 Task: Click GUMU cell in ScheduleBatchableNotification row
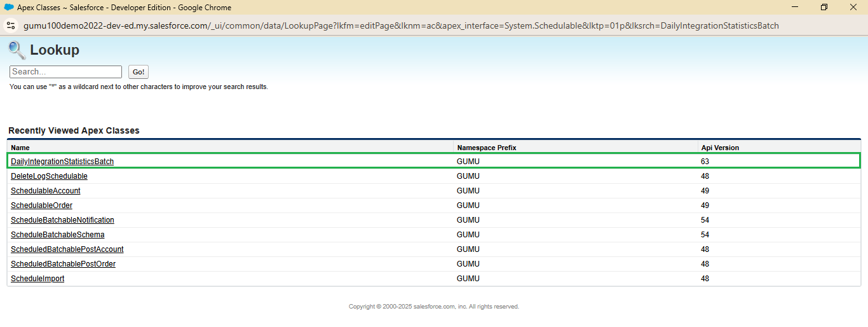tap(468, 220)
